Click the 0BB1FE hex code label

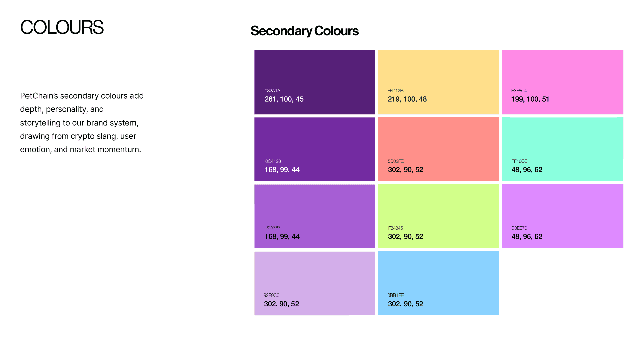395,295
